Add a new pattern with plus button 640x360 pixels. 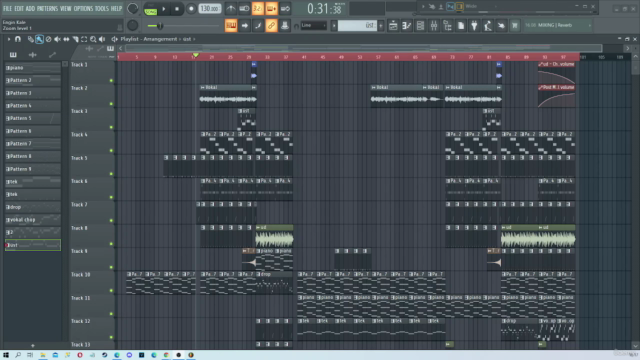[x=33, y=346]
